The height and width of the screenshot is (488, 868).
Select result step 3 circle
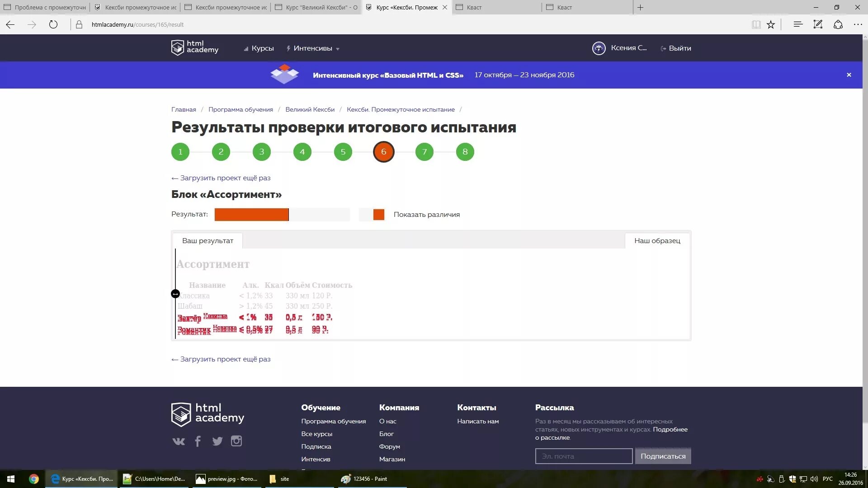point(261,152)
